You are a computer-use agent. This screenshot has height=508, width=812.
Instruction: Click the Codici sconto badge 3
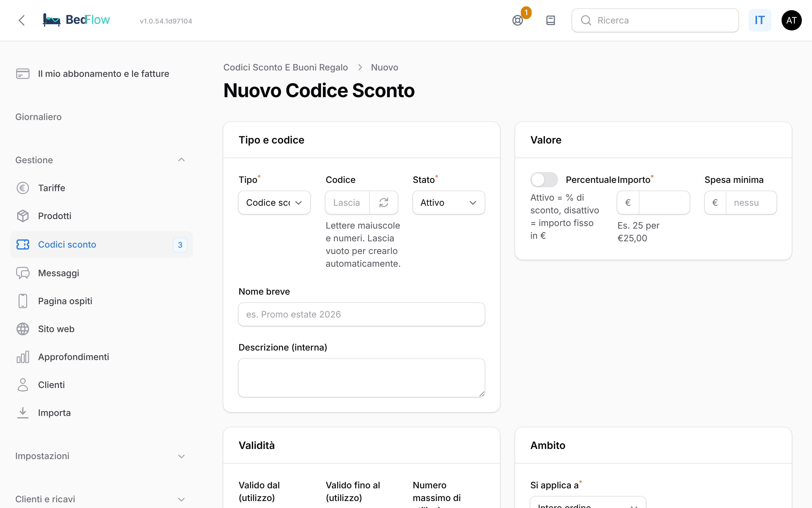(x=180, y=245)
